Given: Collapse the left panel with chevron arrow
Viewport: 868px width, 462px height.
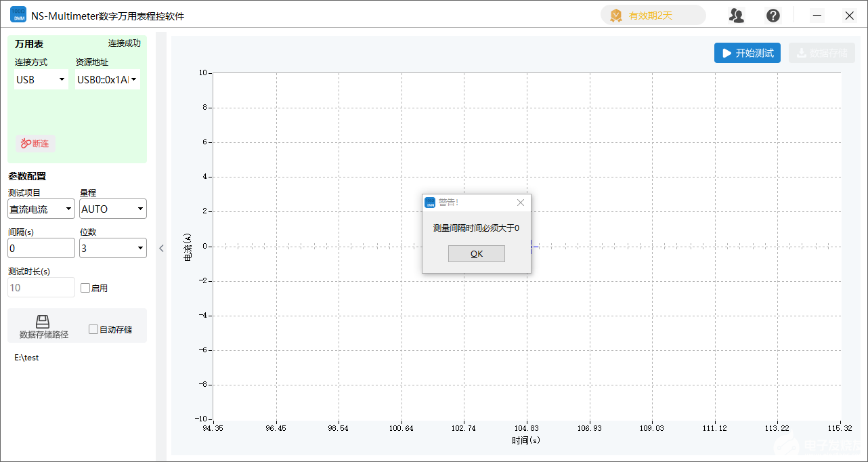Looking at the screenshot, I should tap(161, 249).
